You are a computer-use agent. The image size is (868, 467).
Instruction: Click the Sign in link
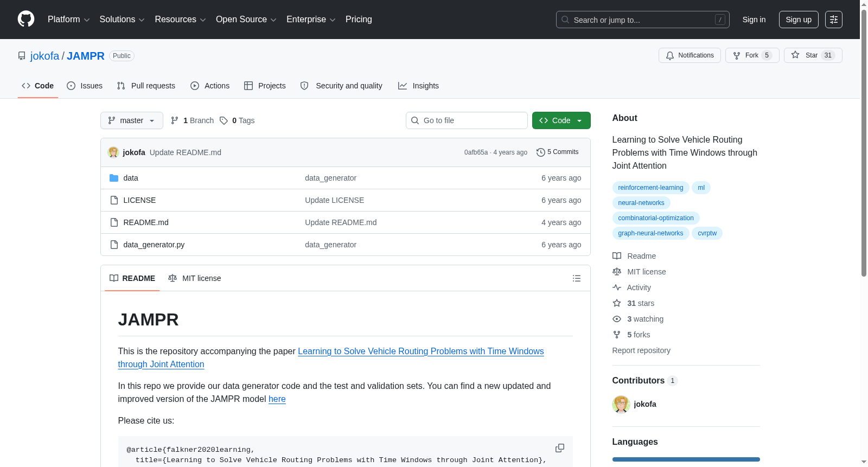[x=754, y=20]
